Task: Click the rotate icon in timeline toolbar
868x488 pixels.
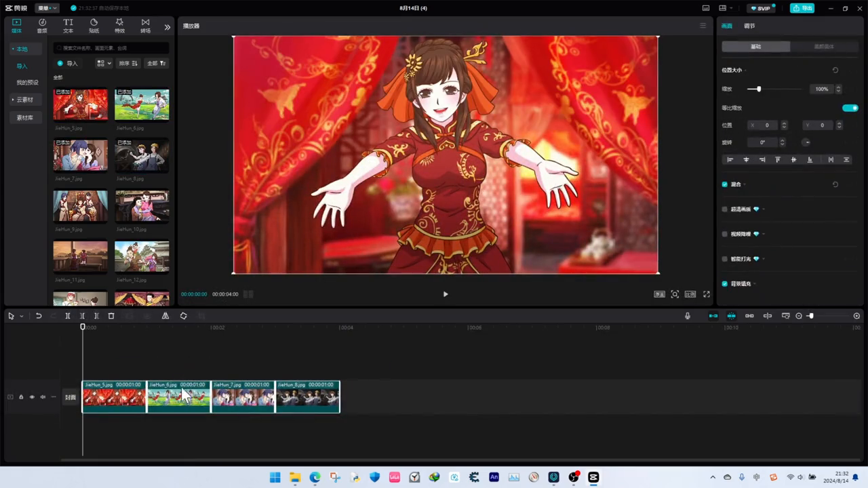Action: pos(183,316)
